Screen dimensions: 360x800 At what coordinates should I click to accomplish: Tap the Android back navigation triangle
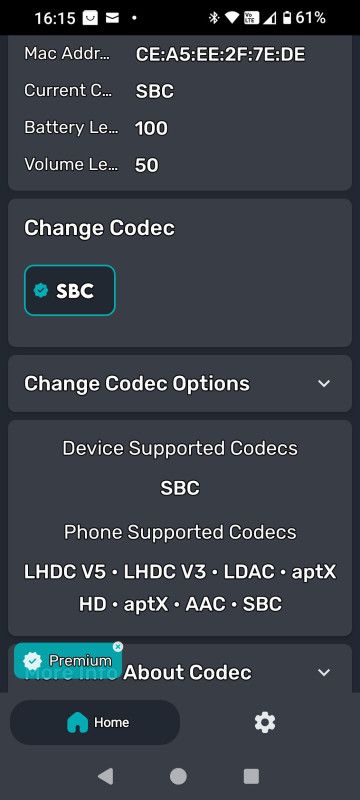106,776
